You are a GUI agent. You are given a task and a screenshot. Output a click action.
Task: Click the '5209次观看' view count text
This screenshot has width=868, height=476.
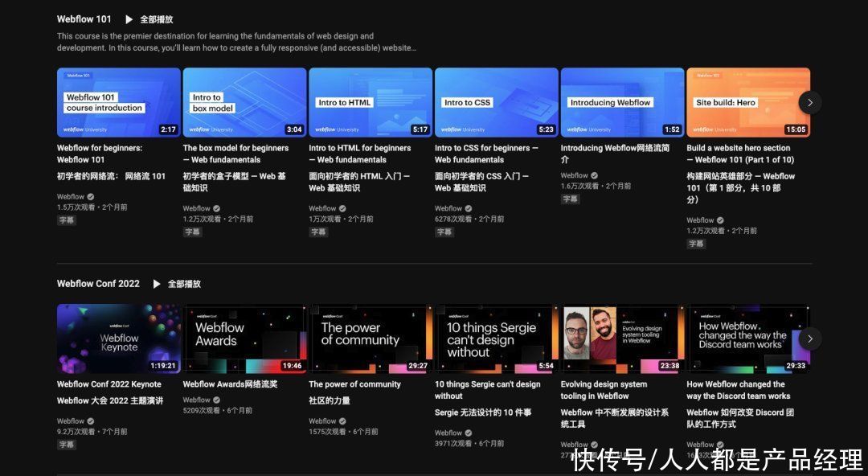(201, 411)
